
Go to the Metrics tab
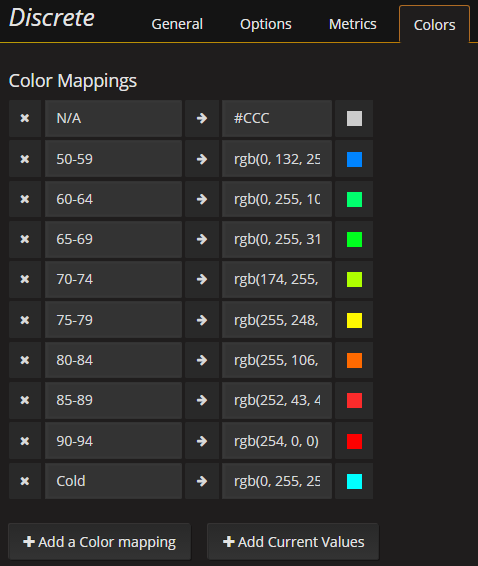pos(353,24)
